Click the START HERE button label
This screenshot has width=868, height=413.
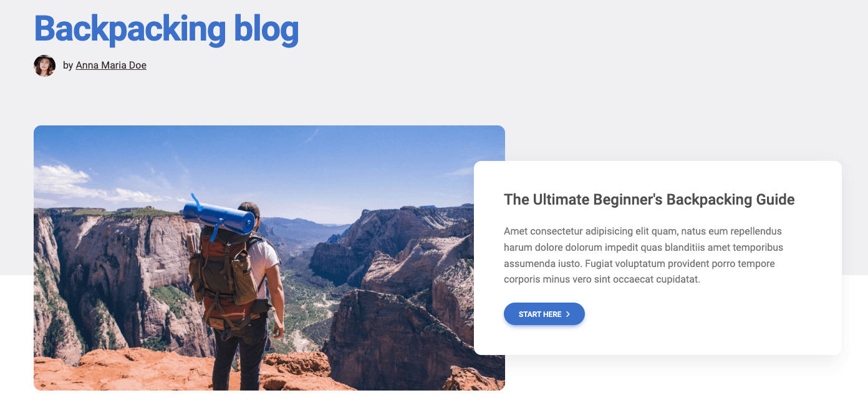[x=540, y=314]
